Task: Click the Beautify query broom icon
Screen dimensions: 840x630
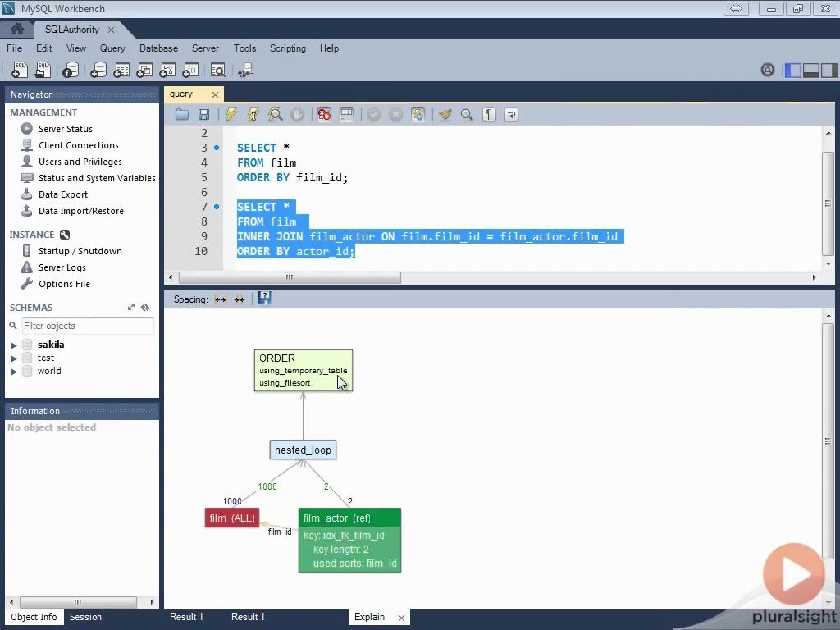Action: click(445, 115)
